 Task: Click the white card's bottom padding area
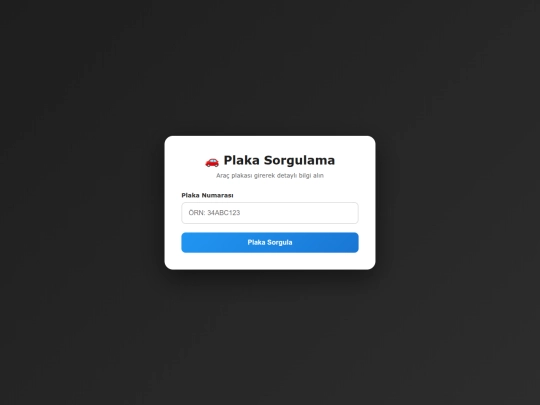270,261
